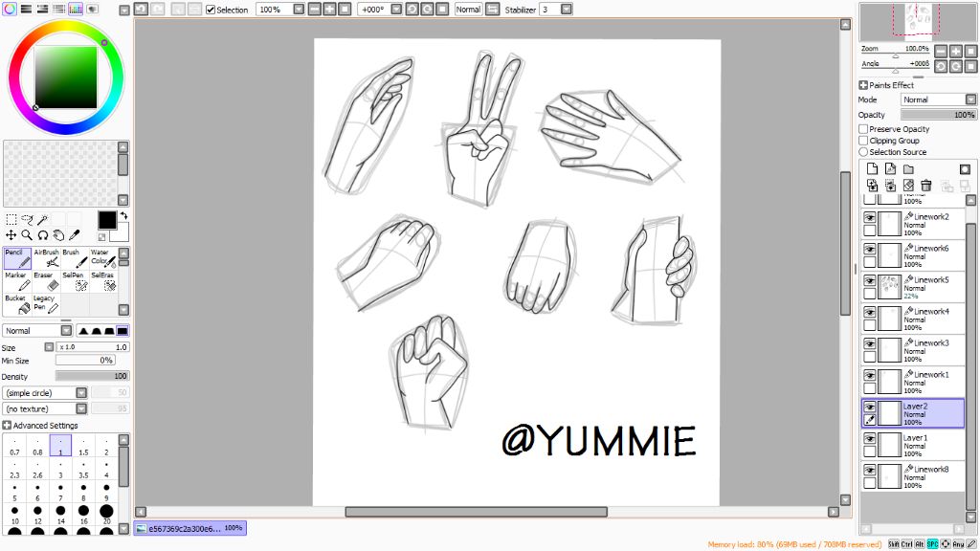The width and height of the screenshot is (980, 551).
Task: Toggle the swatches panel icon
Action: click(76, 9)
